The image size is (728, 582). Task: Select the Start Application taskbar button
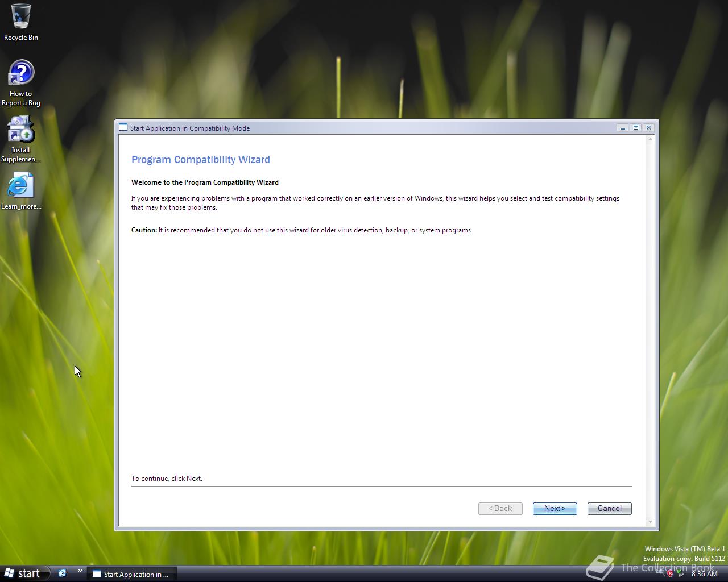pyautogui.click(x=132, y=574)
